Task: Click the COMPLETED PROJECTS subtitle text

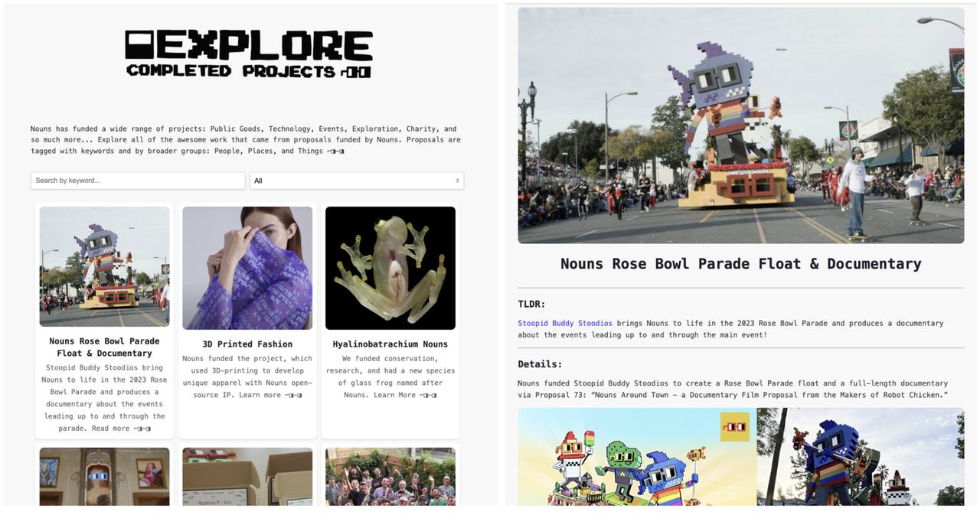Action: tap(231, 71)
